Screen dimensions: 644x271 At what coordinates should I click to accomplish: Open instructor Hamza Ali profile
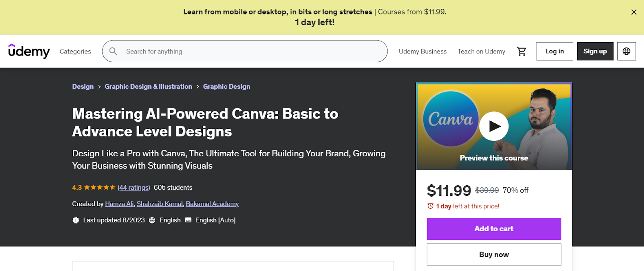(x=119, y=204)
